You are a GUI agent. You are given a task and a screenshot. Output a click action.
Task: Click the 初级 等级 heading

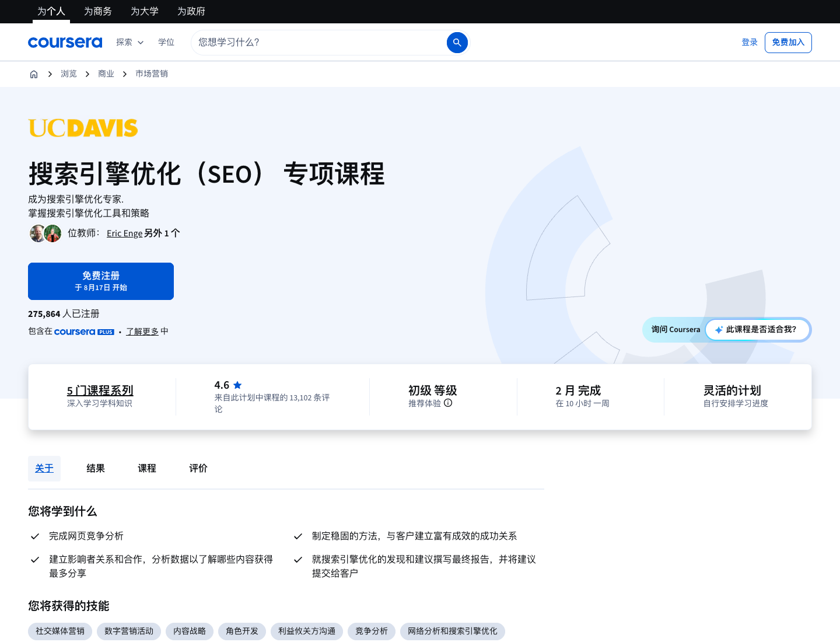tap(433, 390)
